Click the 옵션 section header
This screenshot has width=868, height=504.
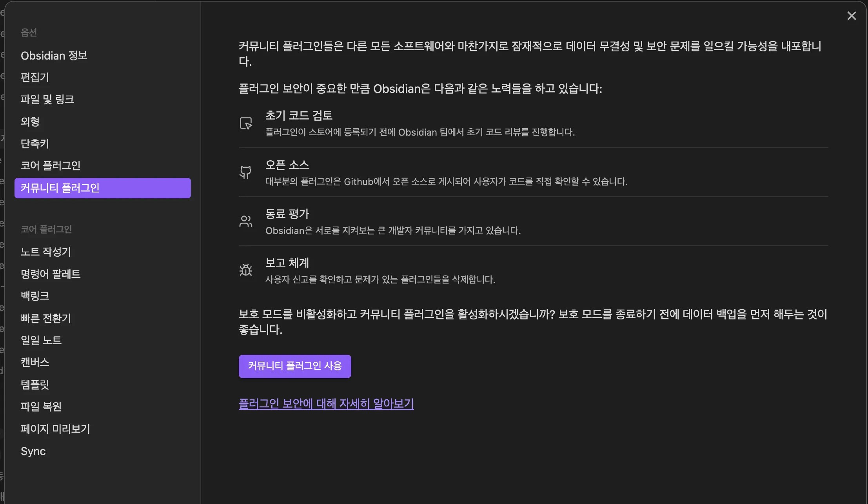[x=29, y=33]
